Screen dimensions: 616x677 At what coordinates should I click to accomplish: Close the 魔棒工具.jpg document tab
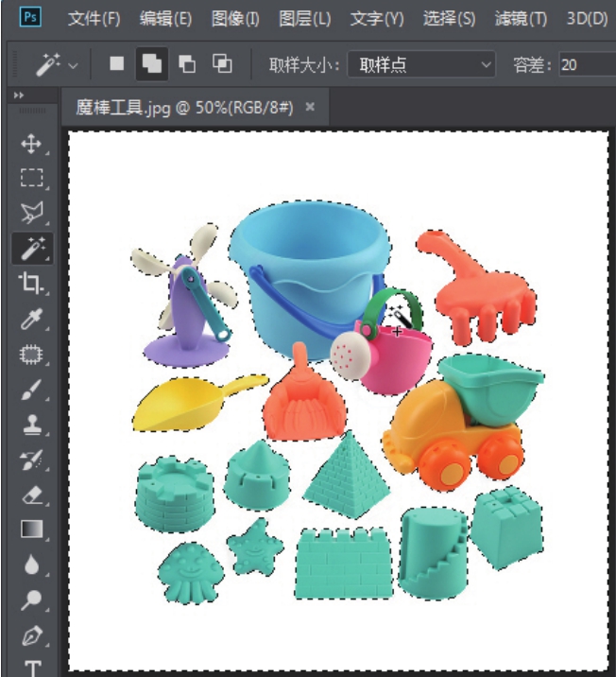coord(310,107)
